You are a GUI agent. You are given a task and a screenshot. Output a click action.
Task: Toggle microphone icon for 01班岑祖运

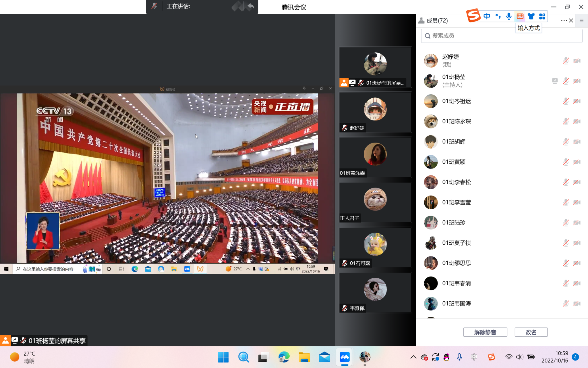[566, 101]
